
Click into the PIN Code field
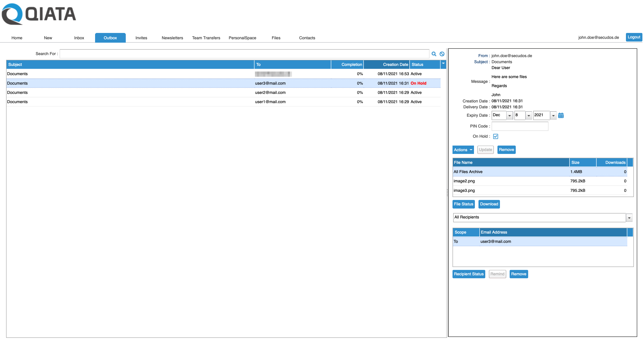pos(520,126)
